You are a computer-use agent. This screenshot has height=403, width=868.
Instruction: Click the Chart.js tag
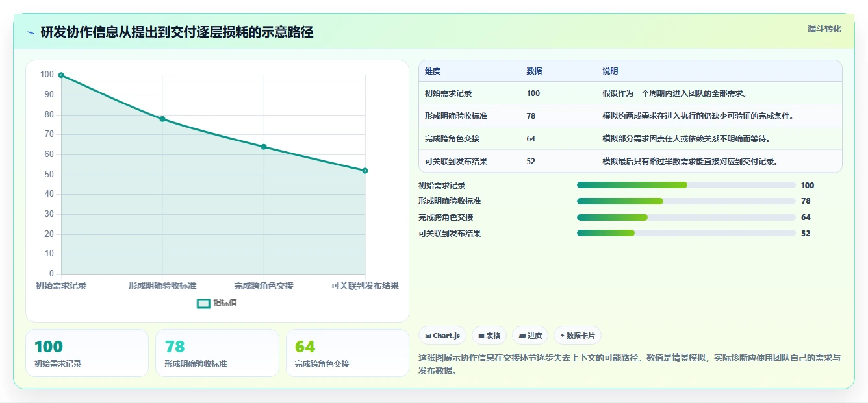coord(442,336)
